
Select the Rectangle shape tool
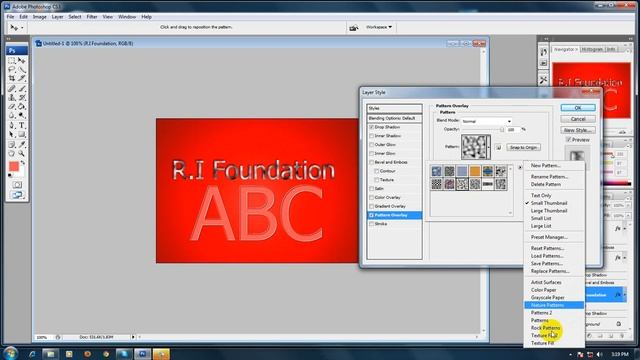click(22, 134)
